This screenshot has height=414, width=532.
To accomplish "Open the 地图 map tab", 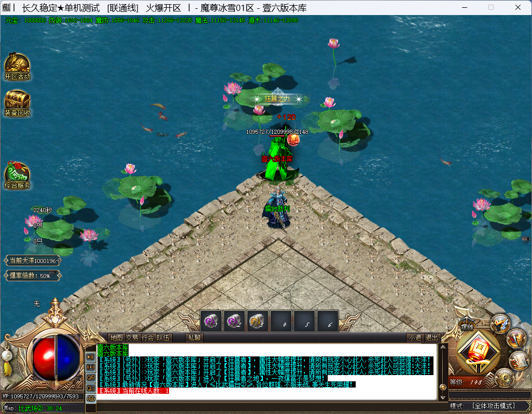I will [116, 338].
